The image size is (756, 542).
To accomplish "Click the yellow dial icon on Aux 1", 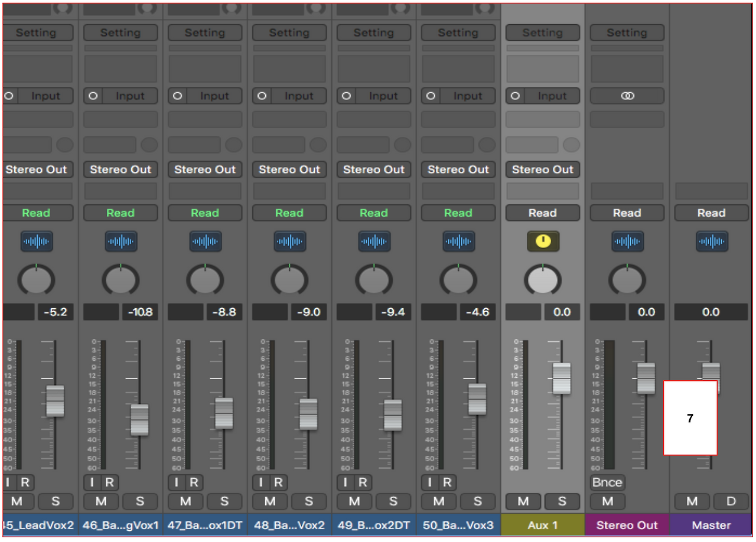I will (x=543, y=241).
